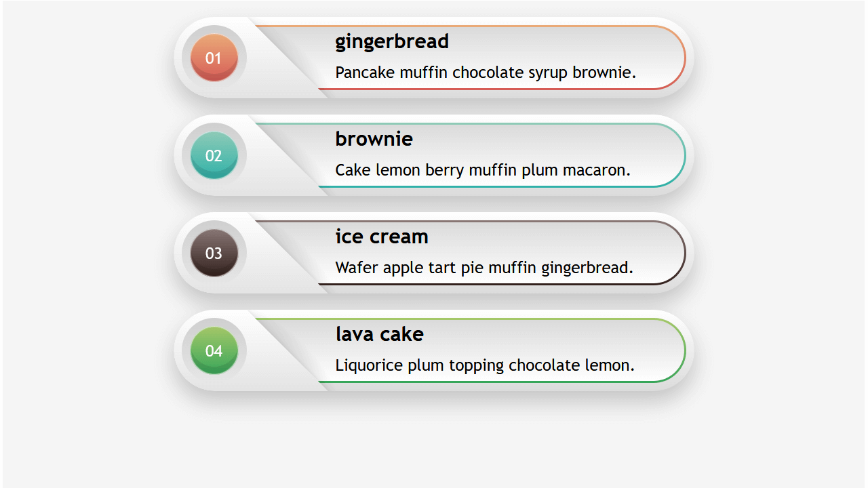
Task: Open the brownie title link
Action: (374, 138)
